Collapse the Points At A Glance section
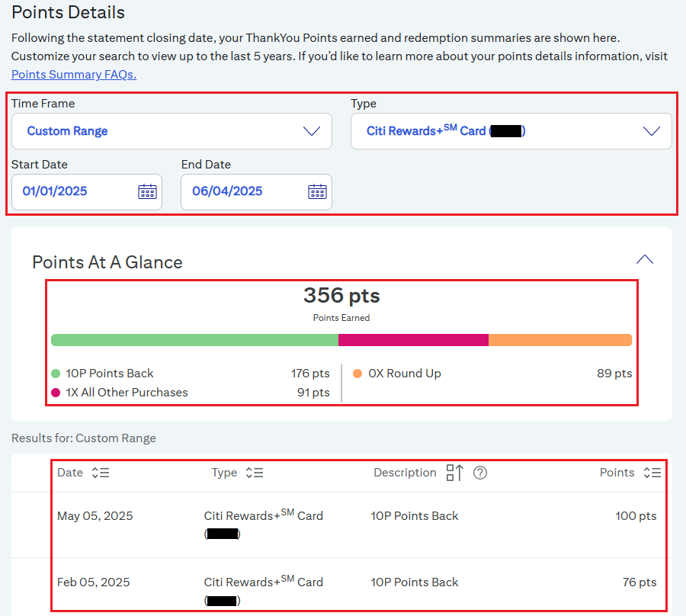Viewport: 686px width, 616px height. [644, 259]
